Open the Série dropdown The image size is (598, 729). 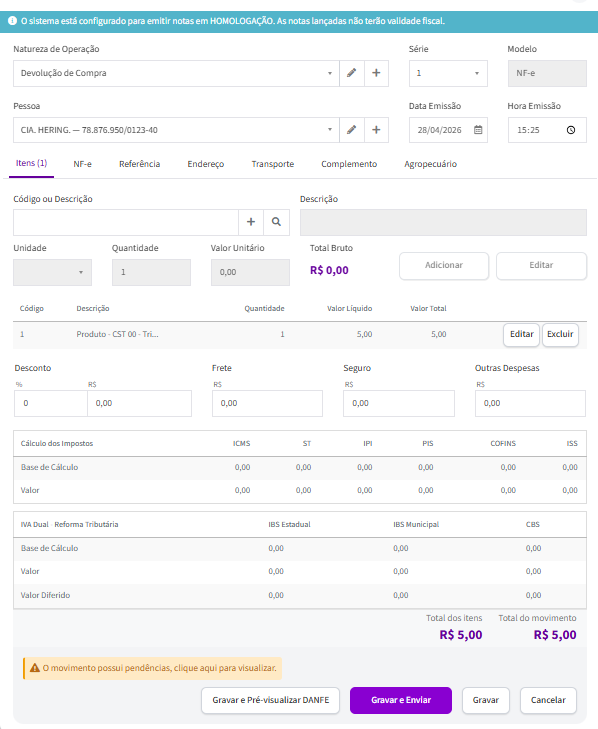coord(477,73)
